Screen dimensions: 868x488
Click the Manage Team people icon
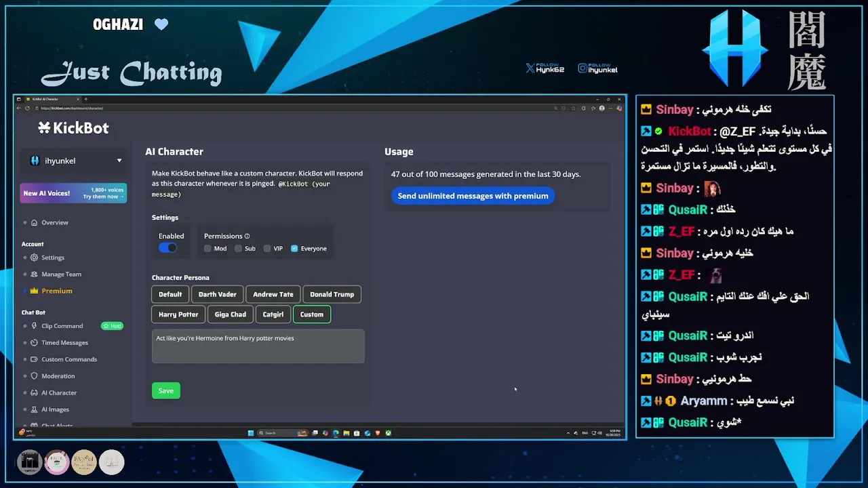point(34,274)
